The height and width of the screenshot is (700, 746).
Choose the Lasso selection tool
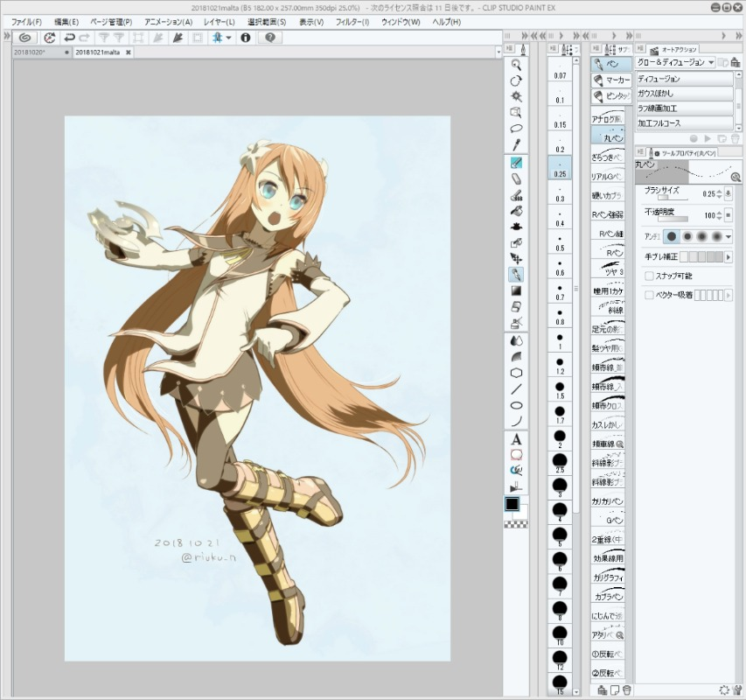point(516,129)
